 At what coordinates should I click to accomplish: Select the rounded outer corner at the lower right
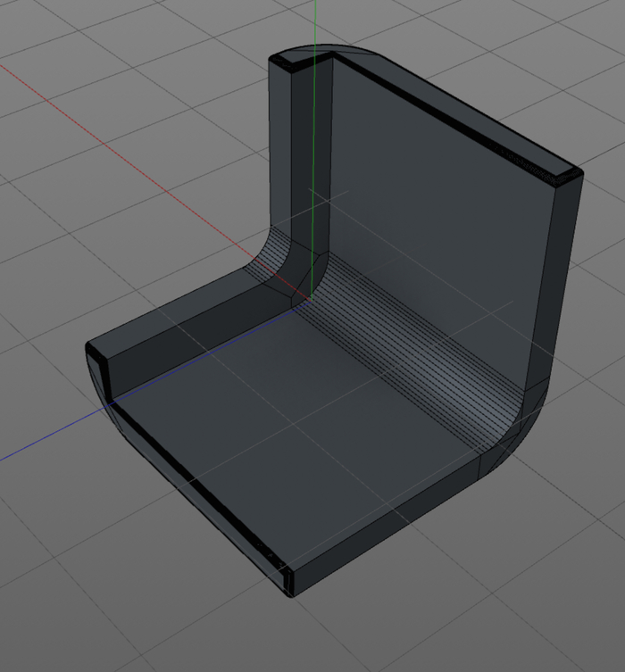click(522, 437)
